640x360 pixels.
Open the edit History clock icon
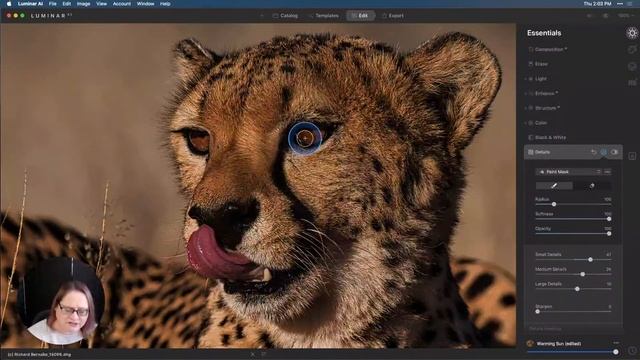(632, 350)
